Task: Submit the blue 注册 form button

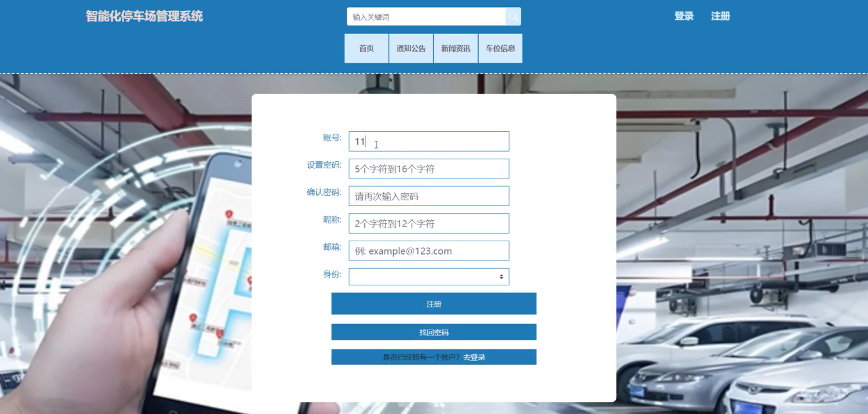Action: [434, 304]
